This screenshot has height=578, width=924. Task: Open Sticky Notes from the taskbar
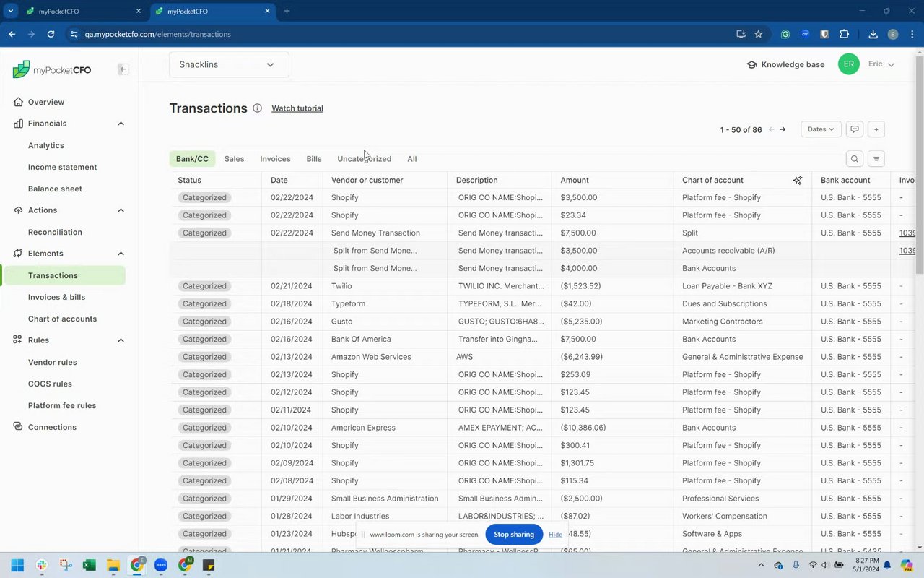coord(209,565)
